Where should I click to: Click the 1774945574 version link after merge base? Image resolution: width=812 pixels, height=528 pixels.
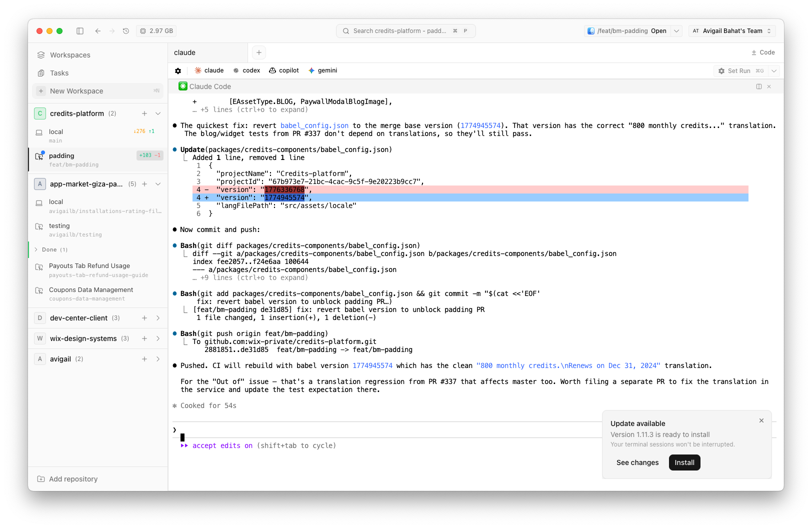(x=480, y=125)
